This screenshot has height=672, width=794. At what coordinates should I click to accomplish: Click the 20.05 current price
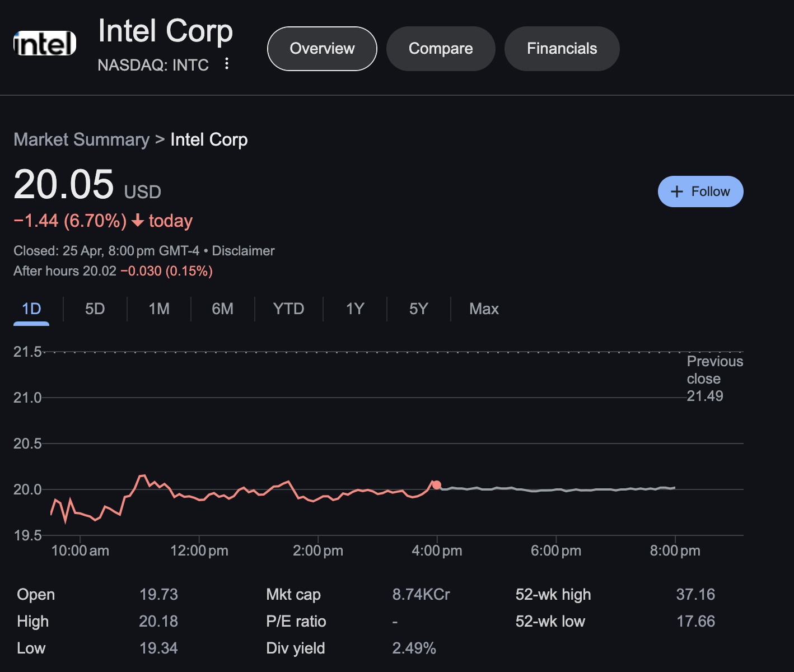point(64,184)
